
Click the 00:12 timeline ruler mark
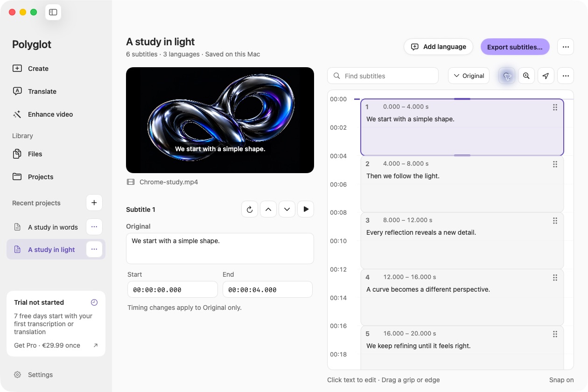[338, 269]
